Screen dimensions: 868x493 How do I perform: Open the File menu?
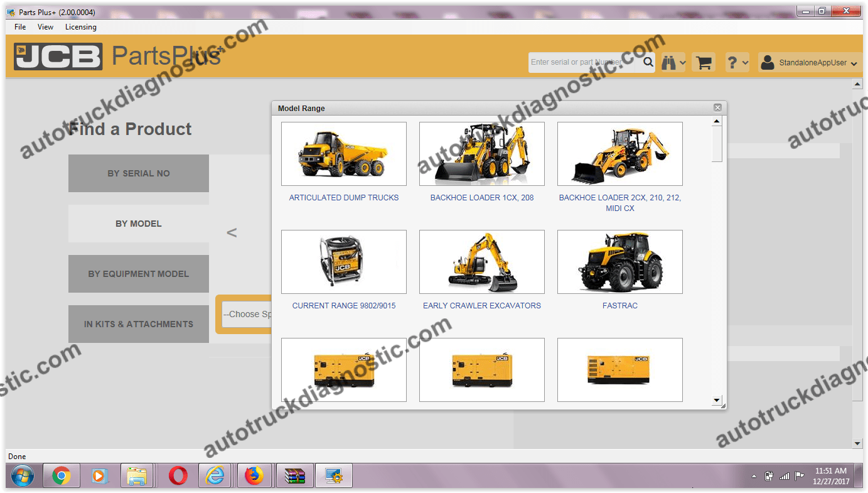[x=19, y=26]
